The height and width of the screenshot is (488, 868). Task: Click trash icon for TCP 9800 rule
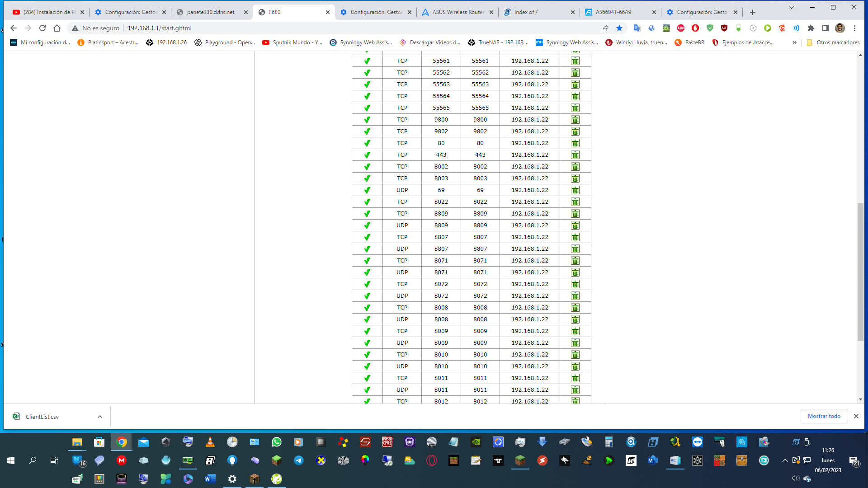click(x=575, y=120)
